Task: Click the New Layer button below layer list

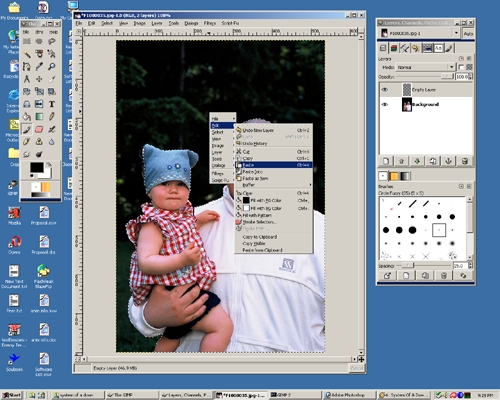Action: [386, 161]
